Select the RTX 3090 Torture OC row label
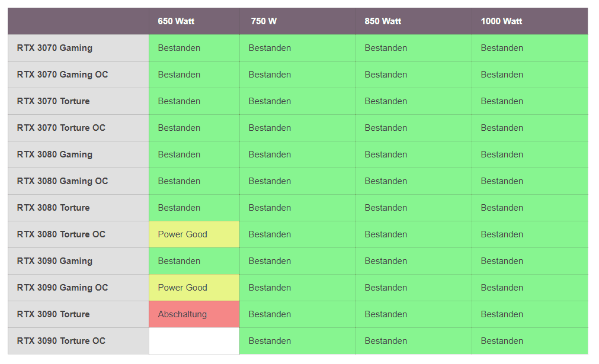Viewport: 599px width, 364px height. 61,341
